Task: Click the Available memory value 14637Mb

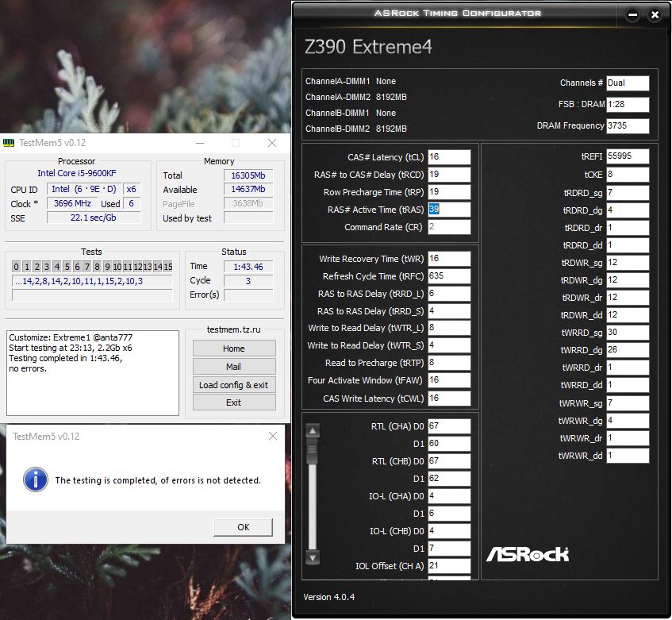Action: click(x=248, y=189)
